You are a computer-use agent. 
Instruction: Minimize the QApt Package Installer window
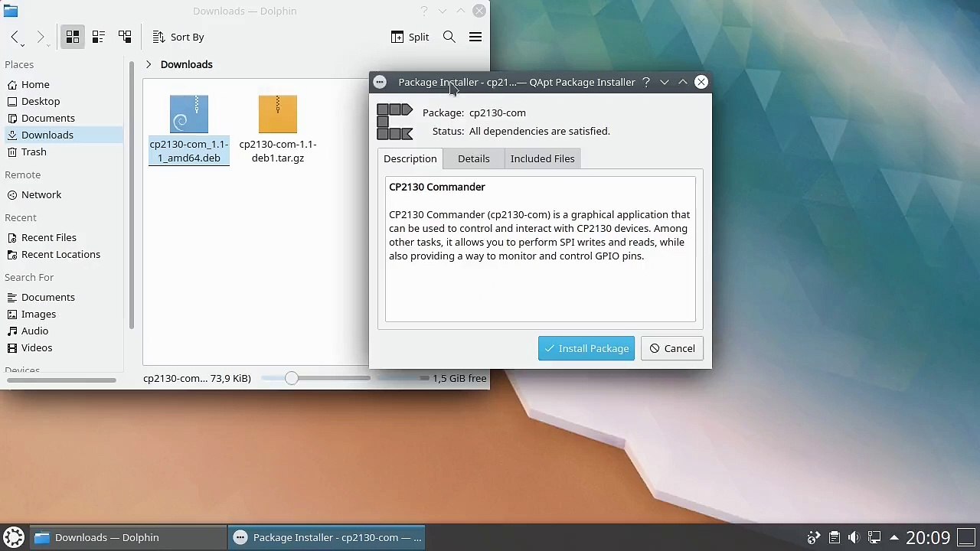(665, 82)
